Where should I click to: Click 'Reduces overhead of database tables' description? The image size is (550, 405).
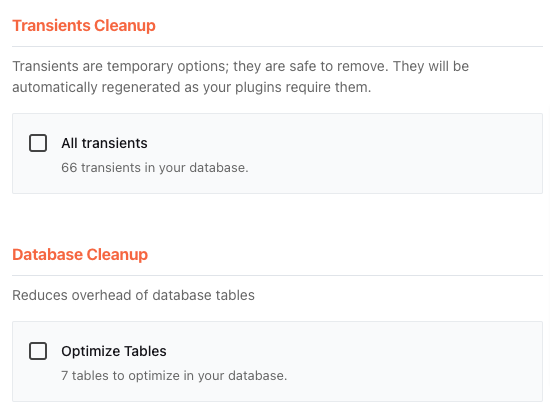(x=133, y=295)
